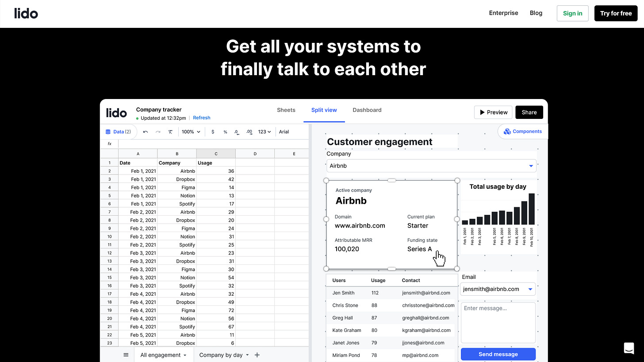644x362 pixels.
Task: Open the 123 number format dropdown
Action: [264, 132]
